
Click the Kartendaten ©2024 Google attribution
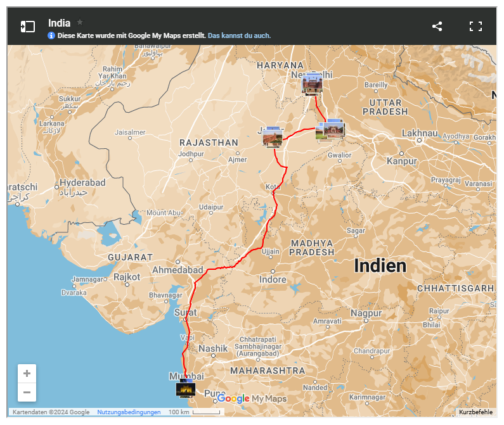click(x=51, y=412)
